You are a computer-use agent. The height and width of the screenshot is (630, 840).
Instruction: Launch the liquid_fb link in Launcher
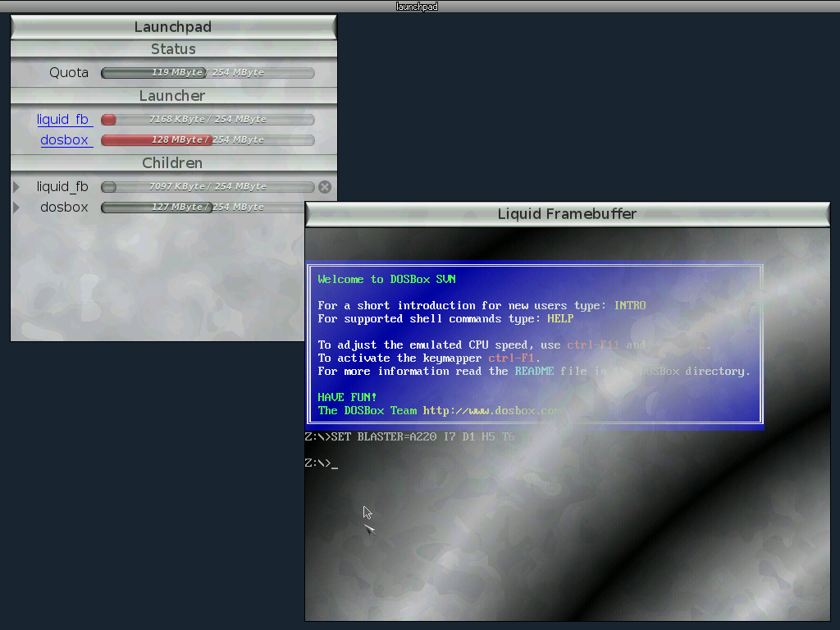64,120
